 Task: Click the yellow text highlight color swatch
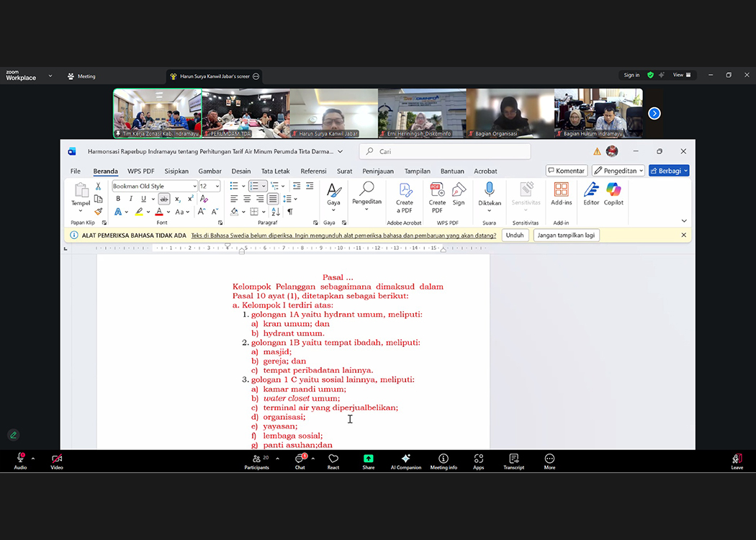138,212
